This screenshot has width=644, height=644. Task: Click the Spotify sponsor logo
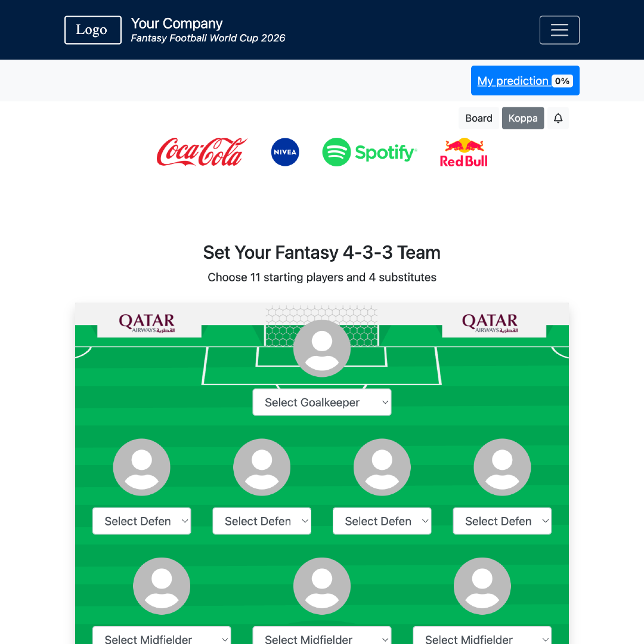coord(369,152)
